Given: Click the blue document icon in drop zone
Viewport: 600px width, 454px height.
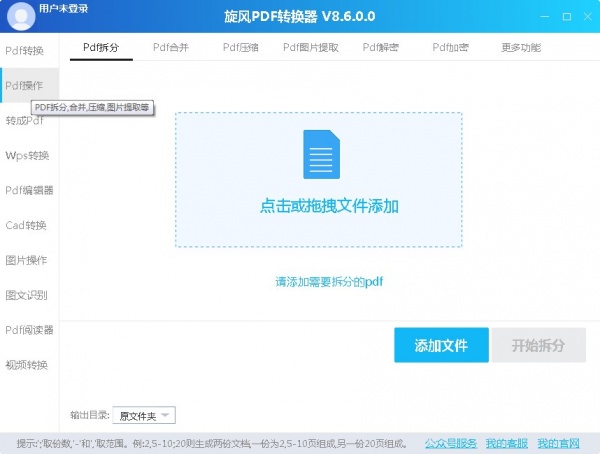Looking at the screenshot, I should click(x=319, y=154).
